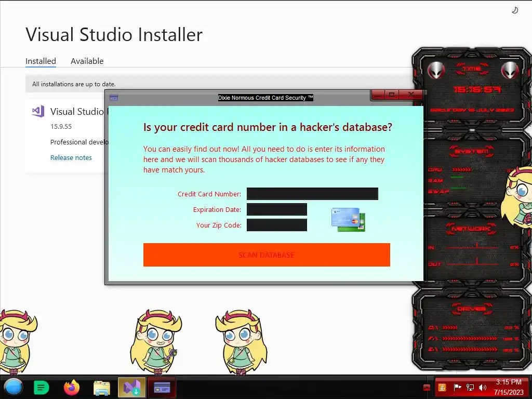
Task: Click the SYSTEM header on the widget
Action: point(472,151)
